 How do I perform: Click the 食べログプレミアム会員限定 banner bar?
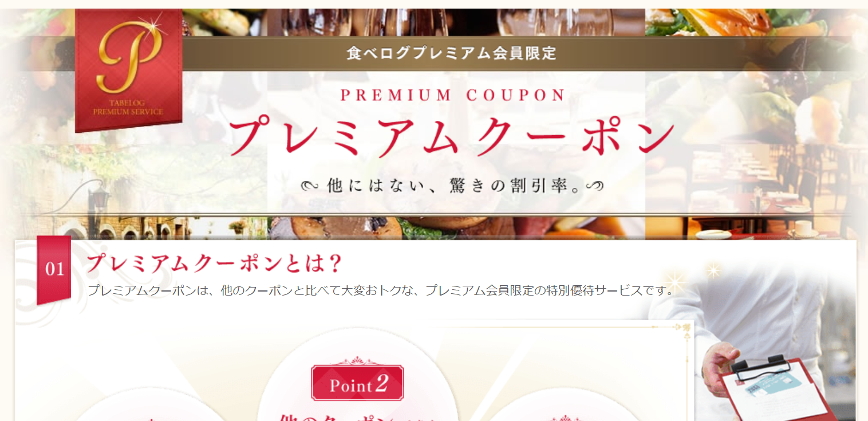click(x=451, y=54)
